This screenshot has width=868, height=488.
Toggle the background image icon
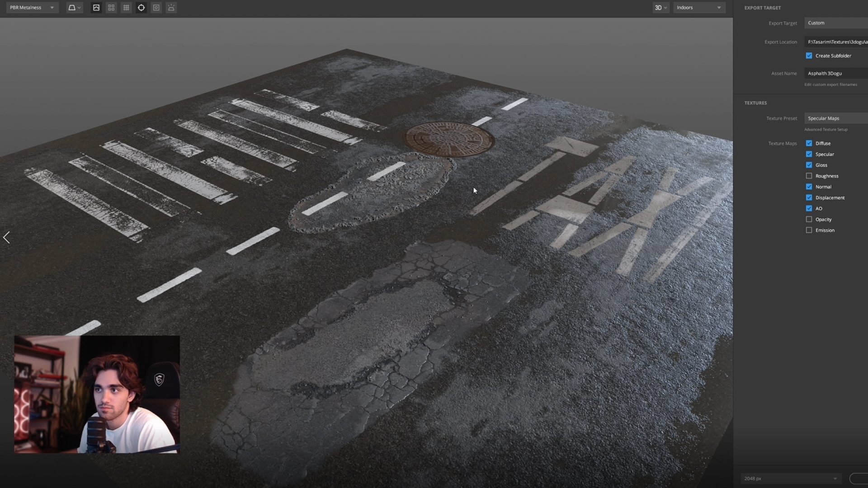[x=96, y=8]
